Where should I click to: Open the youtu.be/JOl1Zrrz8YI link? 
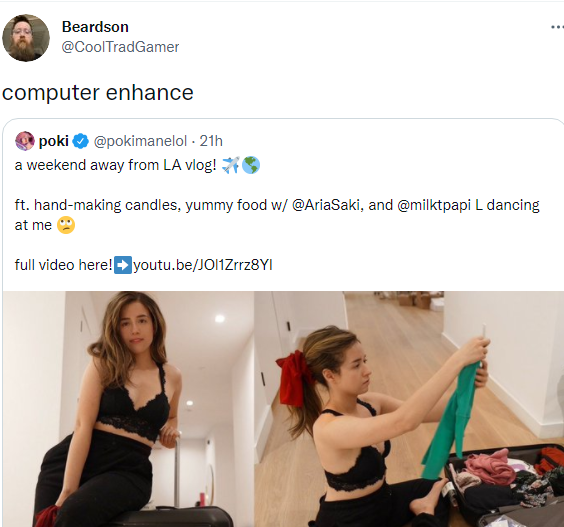(203, 265)
